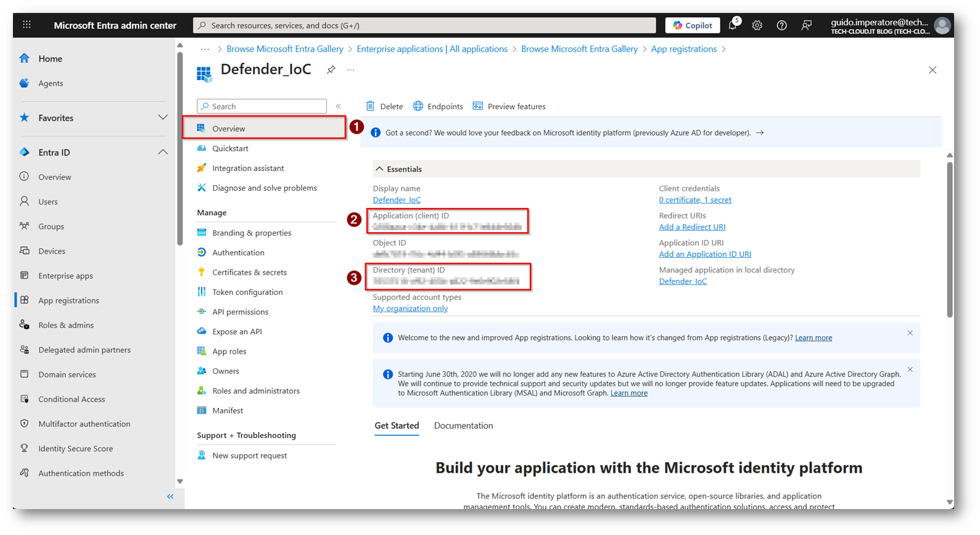
Task: Open the feedback icon in header
Action: tap(806, 25)
